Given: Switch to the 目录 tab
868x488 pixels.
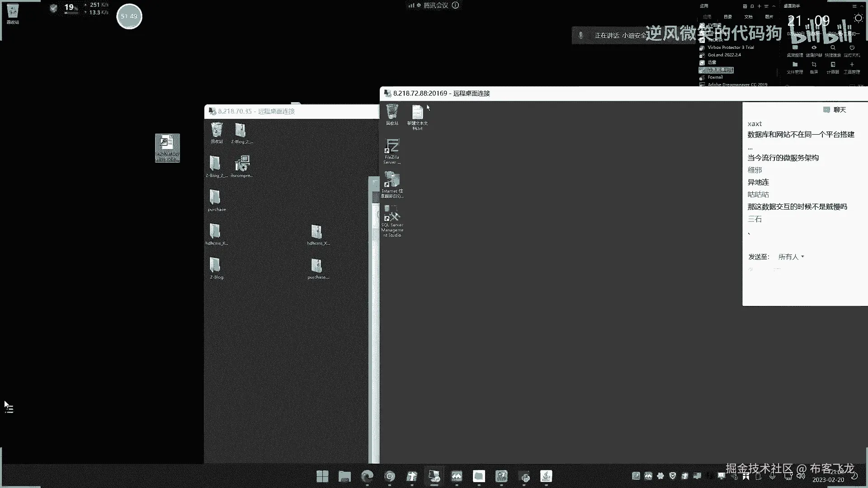Looking at the screenshot, I should coord(727,17).
